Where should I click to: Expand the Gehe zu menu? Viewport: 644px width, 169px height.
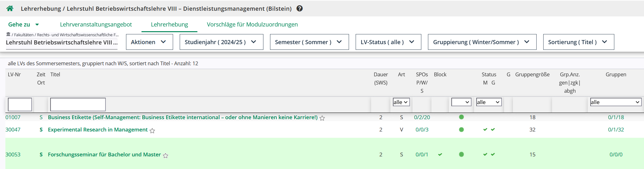point(23,25)
